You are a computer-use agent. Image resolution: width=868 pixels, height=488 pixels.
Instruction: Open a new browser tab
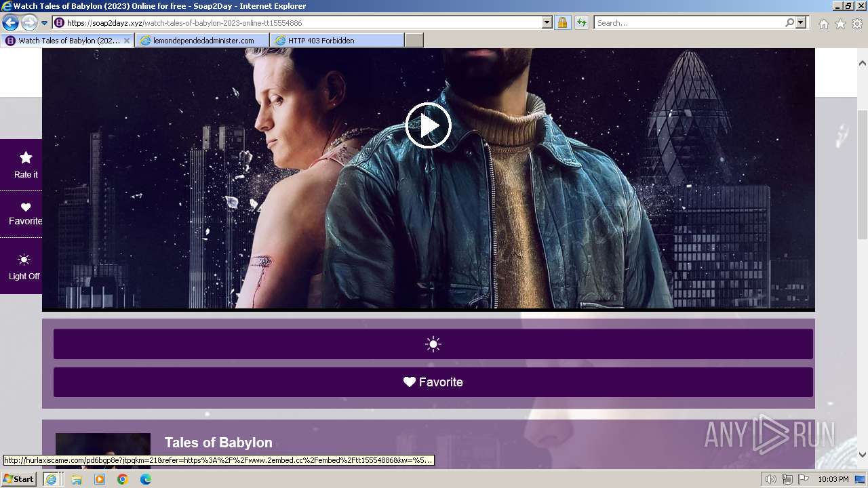414,41
